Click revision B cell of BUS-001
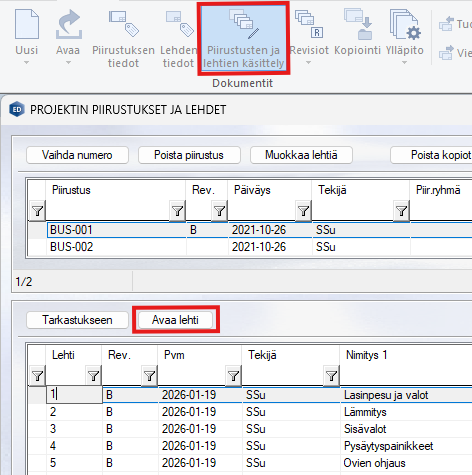 pyautogui.click(x=207, y=230)
